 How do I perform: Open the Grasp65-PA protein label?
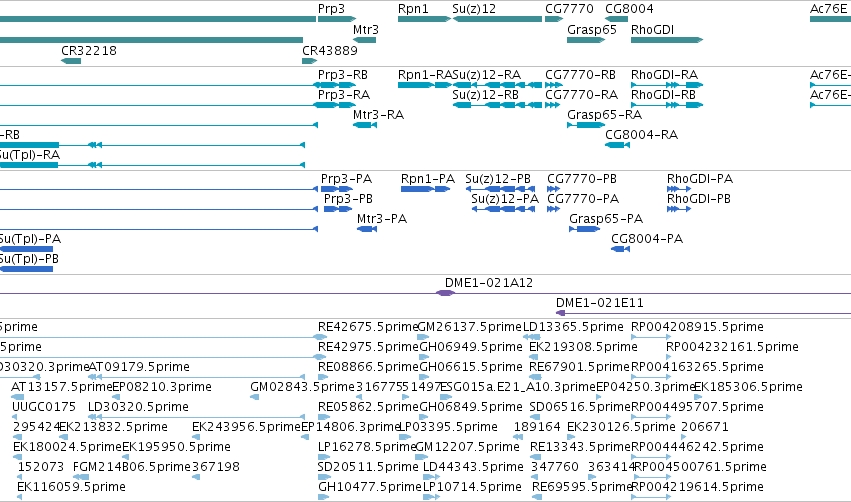pyautogui.click(x=606, y=219)
